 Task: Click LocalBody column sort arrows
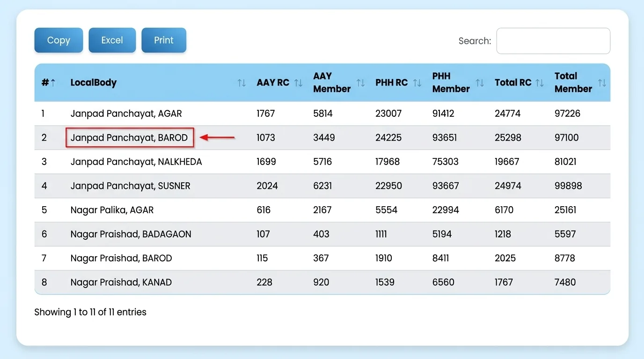click(241, 83)
